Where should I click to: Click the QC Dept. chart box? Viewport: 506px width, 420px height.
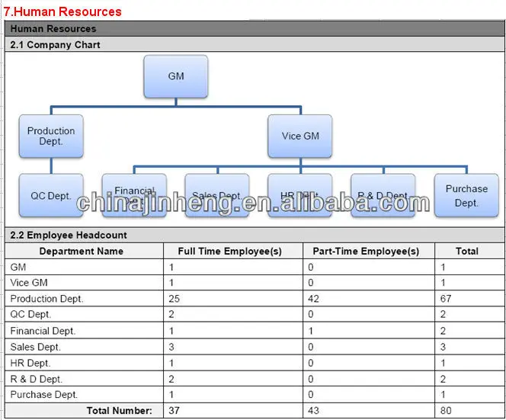pyautogui.click(x=51, y=196)
